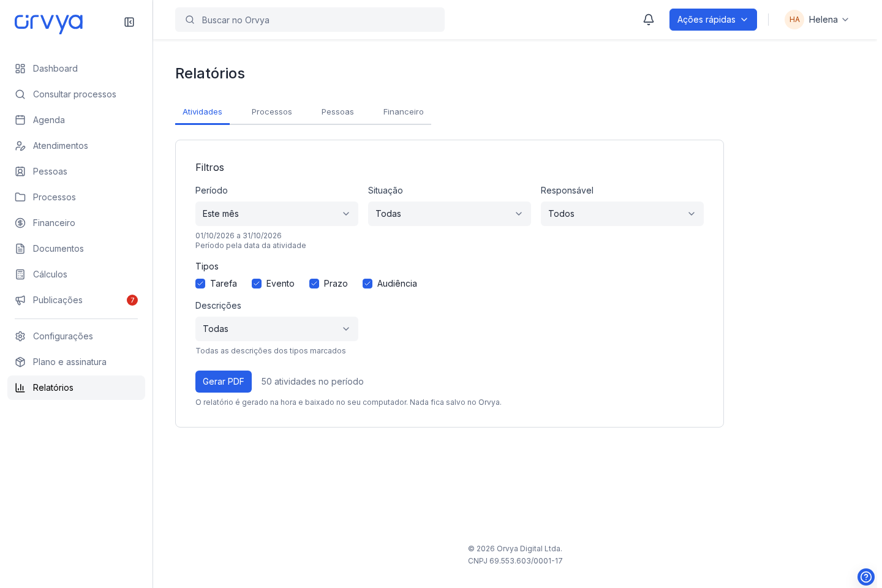Click the Dashboard grid icon
Screen dimensions: 882x588
pos(20,69)
